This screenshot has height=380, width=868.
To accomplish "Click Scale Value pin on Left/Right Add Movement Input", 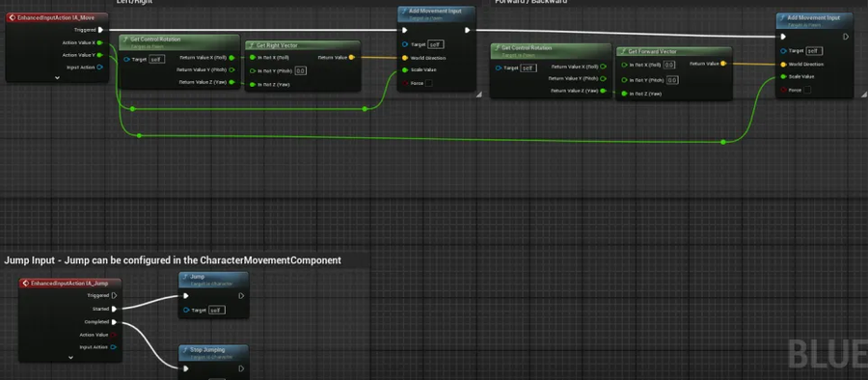I will pos(405,69).
